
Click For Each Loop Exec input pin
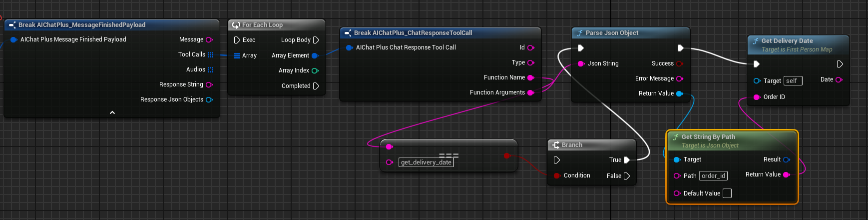tap(237, 40)
